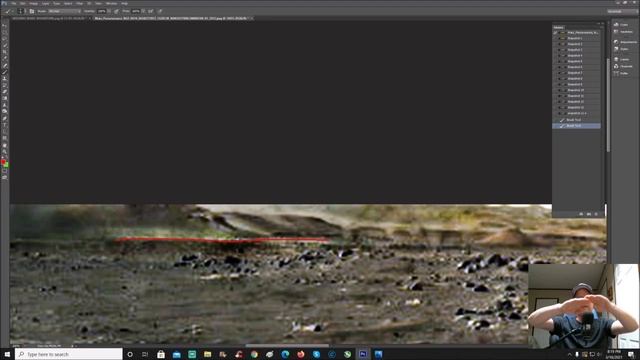Create new document from current state icon
The height and width of the screenshot is (360, 640).
click(x=581, y=214)
